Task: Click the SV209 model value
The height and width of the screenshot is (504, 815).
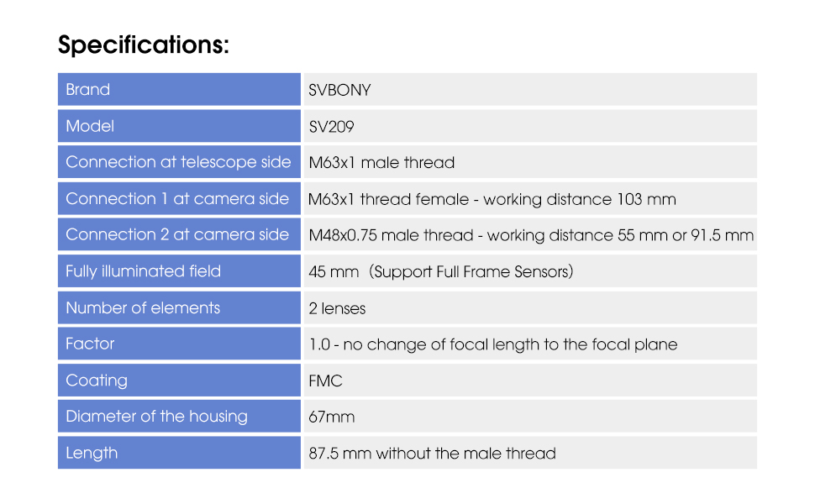Action: click(x=331, y=127)
